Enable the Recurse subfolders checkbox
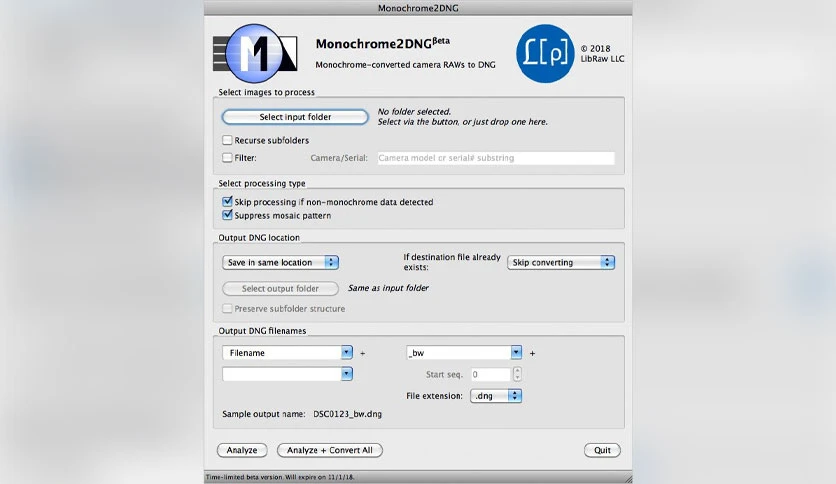836x484 pixels. [x=227, y=140]
